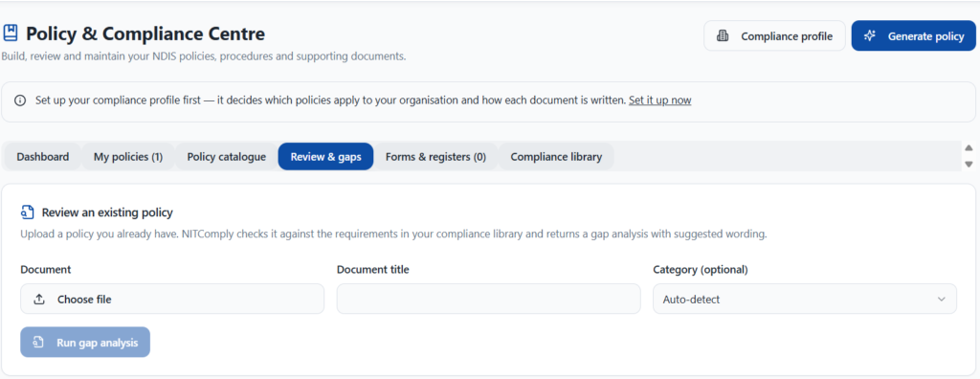Click the info icon in the setup banner
The width and height of the screenshot is (980, 379).
click(20, 100)
